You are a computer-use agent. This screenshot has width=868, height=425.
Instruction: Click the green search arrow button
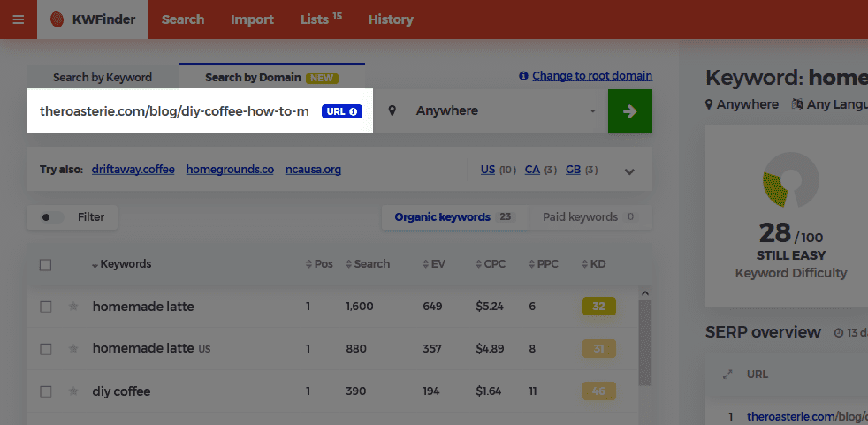click(630, 111)
